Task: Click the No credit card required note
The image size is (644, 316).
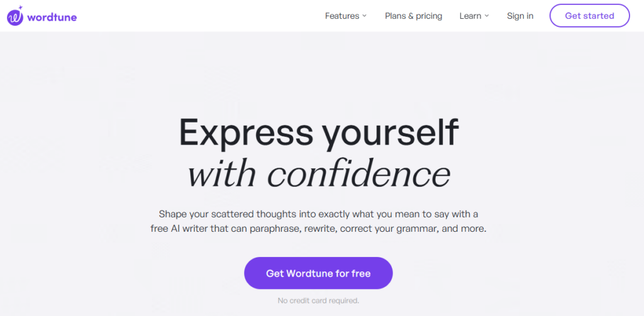Action: pyautogui.click(x=318, y=301)
